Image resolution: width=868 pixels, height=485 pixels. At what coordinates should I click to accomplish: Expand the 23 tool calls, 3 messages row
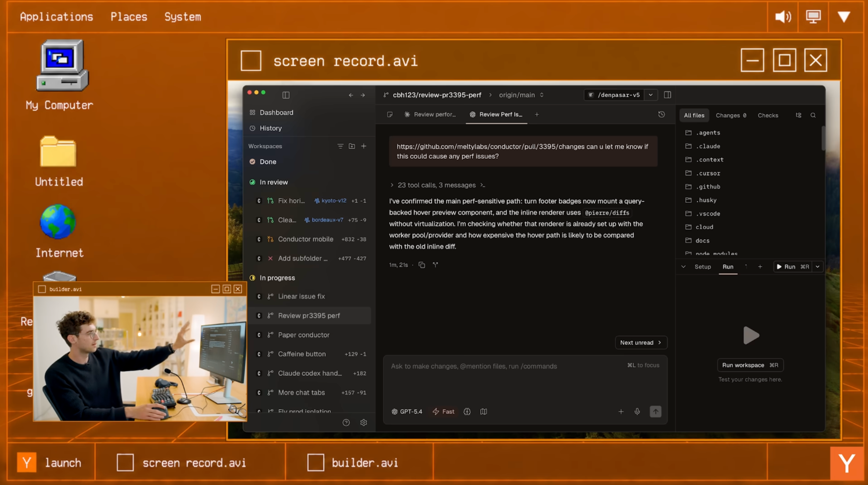(438, 185)
